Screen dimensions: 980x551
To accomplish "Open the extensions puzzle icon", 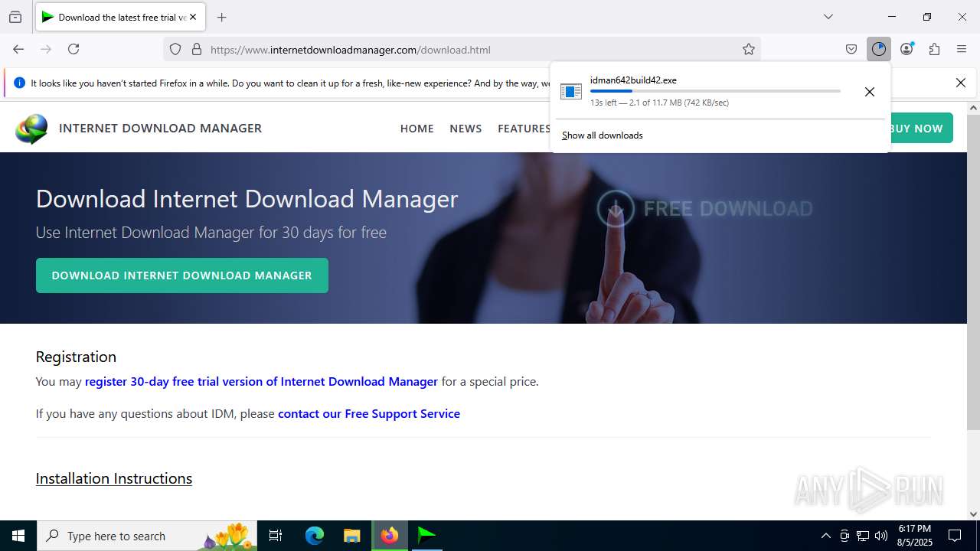I will (x=934, y=49).
